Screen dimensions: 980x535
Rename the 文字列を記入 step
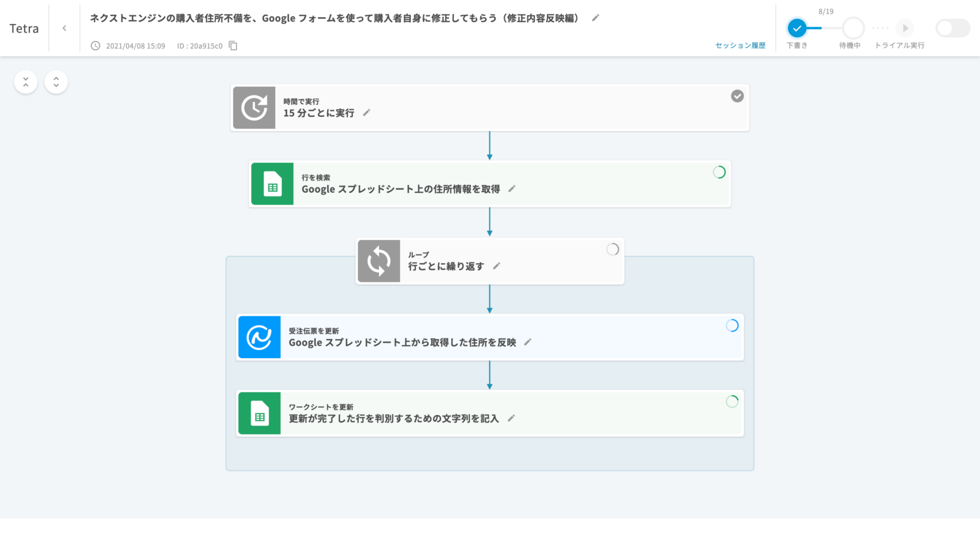(x=511, y=418)
